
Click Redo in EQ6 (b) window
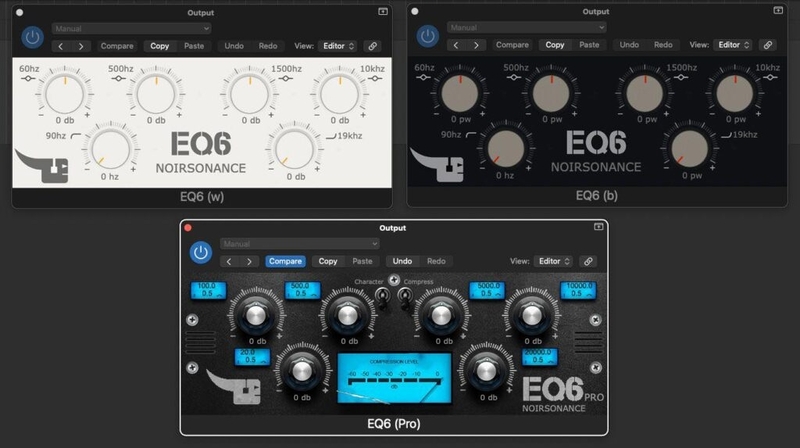click(663, 45)
